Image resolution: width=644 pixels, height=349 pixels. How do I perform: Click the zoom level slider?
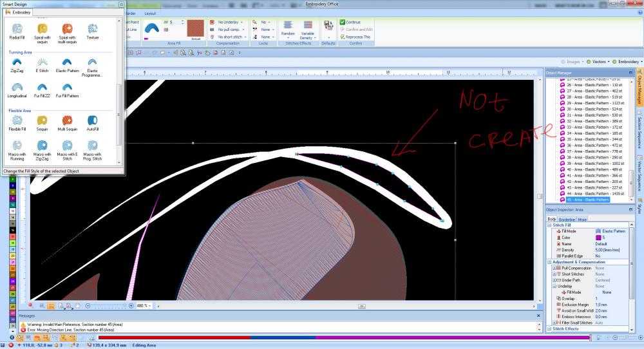106,305
